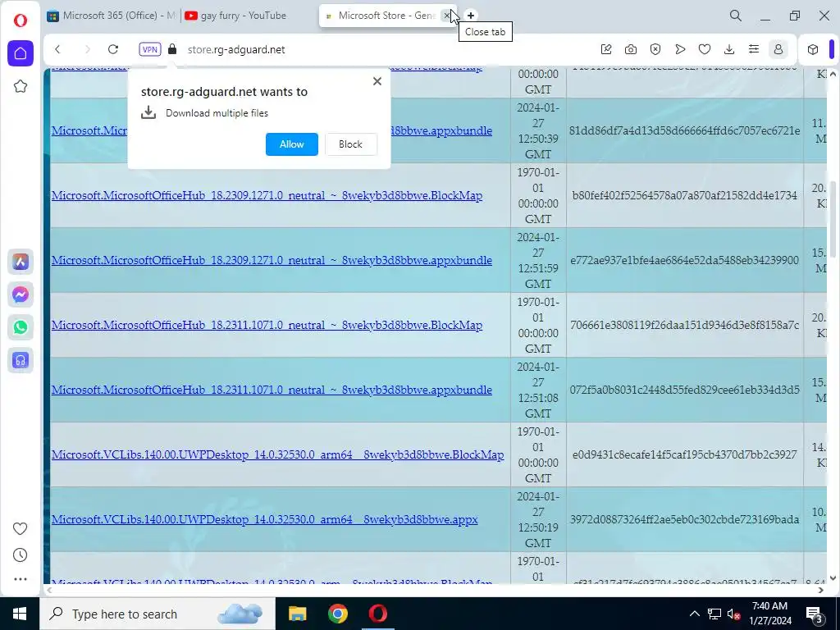Screen dimensions: 840x630
Task: Open downloads toolbar icon
Action: 729,49
